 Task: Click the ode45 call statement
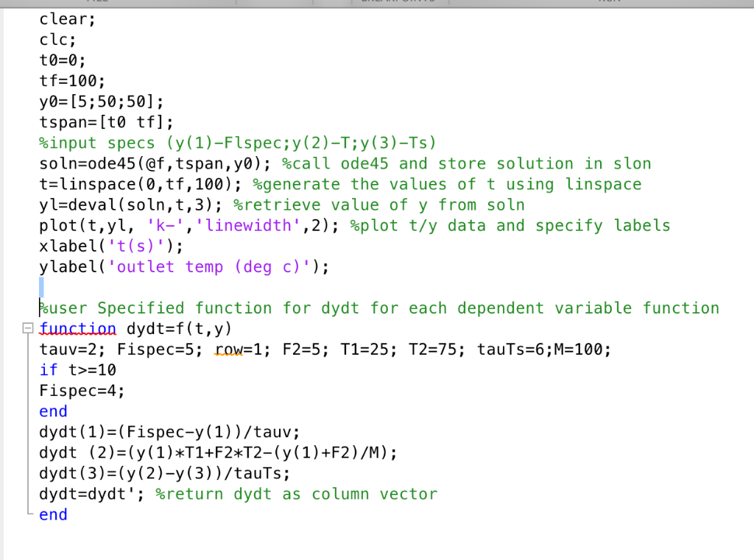147,163
